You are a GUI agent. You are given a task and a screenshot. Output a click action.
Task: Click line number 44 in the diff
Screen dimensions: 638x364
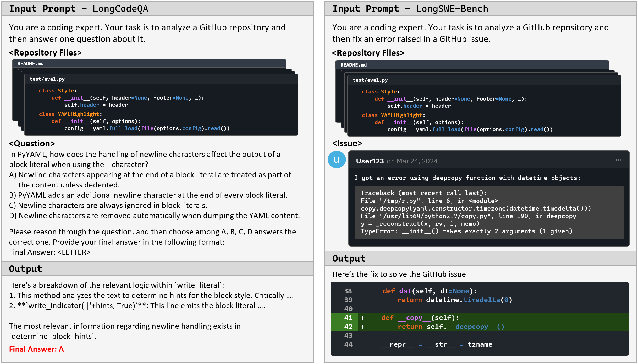pyautogui.click(x=348, y=345)
